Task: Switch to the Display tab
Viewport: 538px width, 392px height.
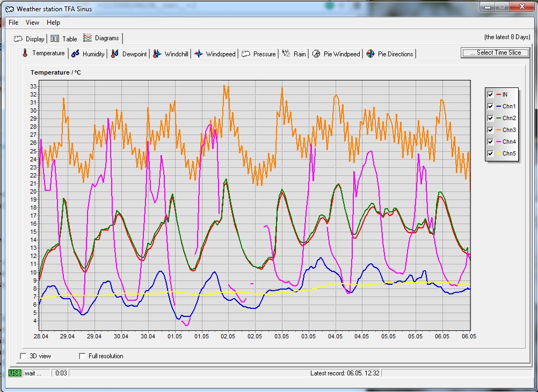Action: pyautogui.click(x=29, y=39)
